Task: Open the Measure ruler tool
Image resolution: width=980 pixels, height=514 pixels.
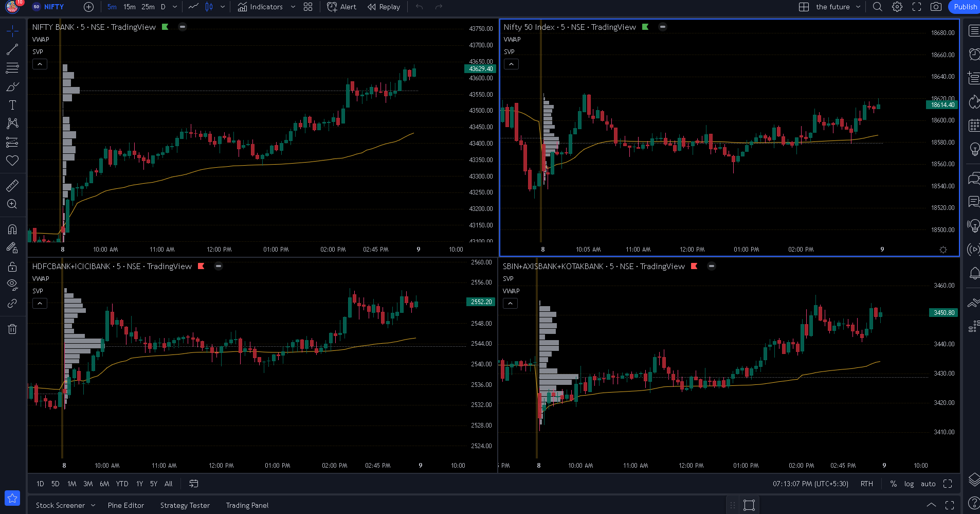Action: 12,185
